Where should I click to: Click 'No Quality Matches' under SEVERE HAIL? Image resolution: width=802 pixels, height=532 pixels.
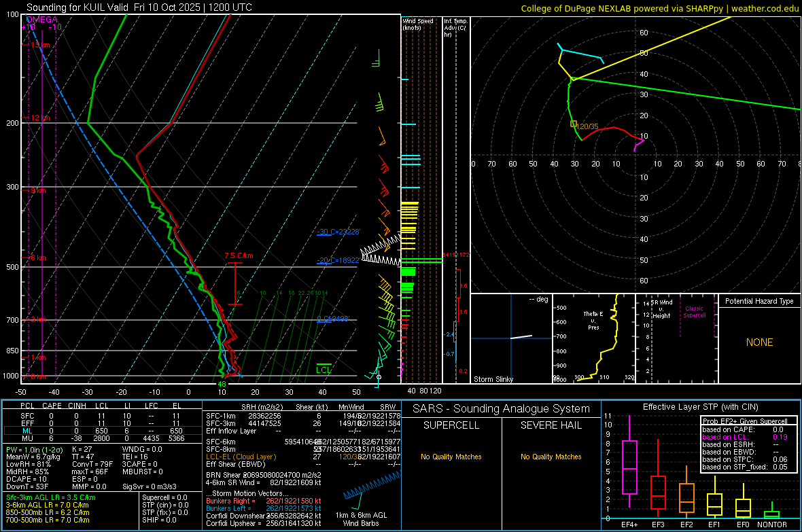pos(551,457)
